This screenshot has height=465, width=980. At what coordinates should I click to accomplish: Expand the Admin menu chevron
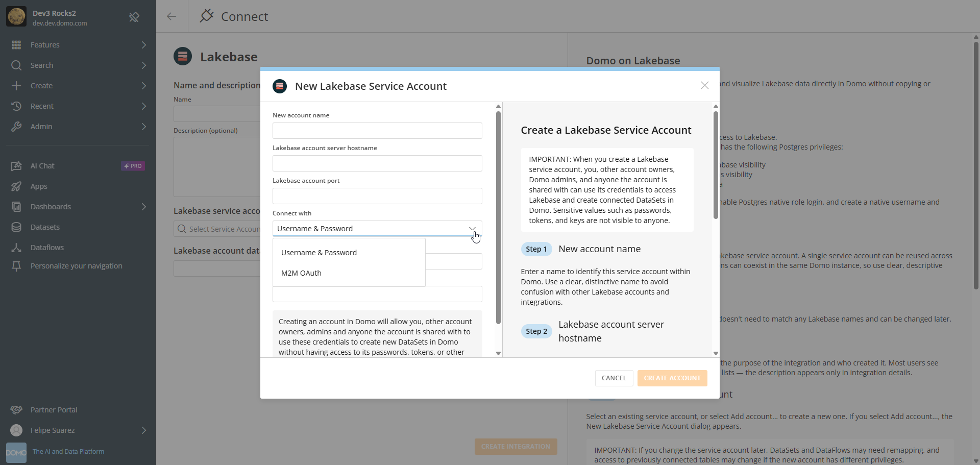pyautogui.click(x=144, y=127)
